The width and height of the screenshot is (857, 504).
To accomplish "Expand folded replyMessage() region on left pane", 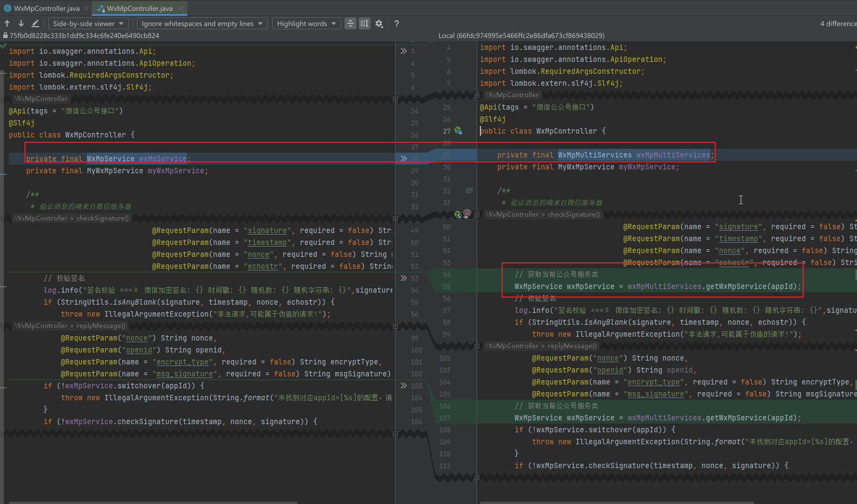I will click(x=395, y=326).
